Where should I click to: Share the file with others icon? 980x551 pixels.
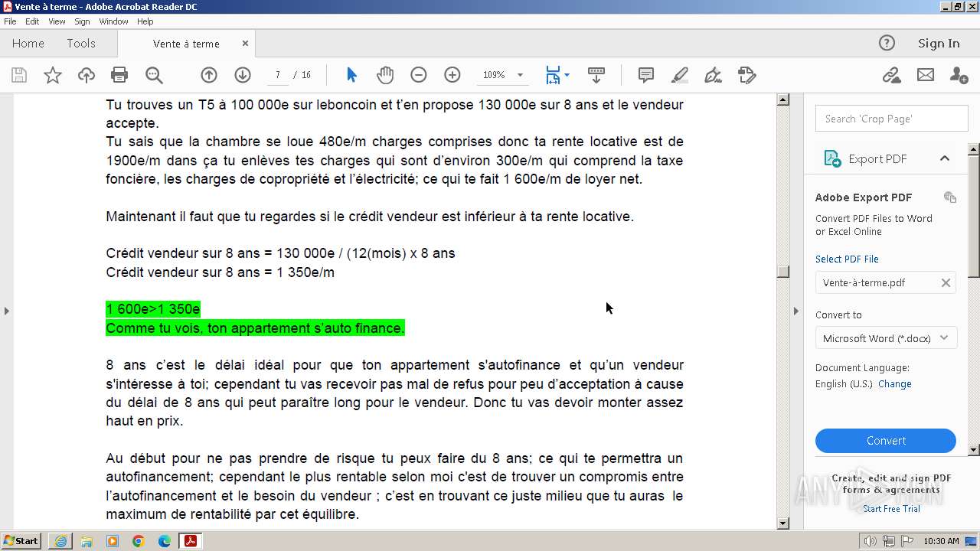point(959,75)
